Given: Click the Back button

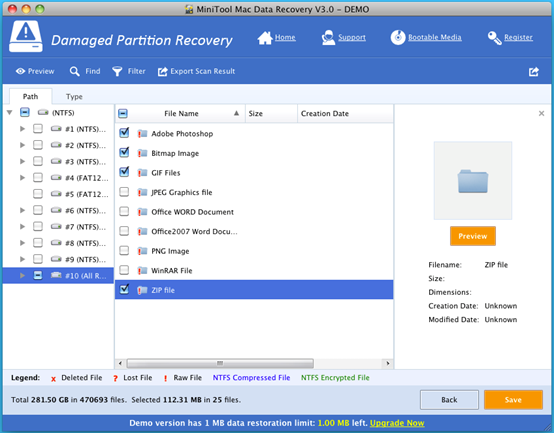Looking at the screenshot, I should tap(449, 400).
